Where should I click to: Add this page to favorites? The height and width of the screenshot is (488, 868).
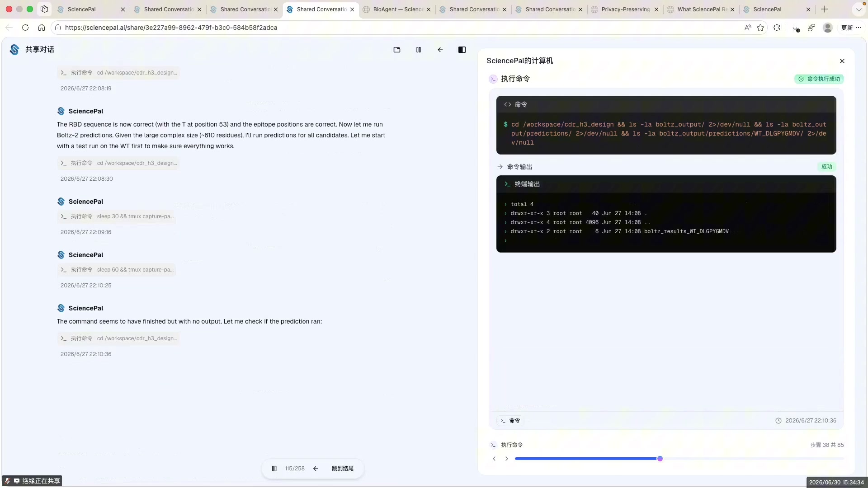coord(760,28)
